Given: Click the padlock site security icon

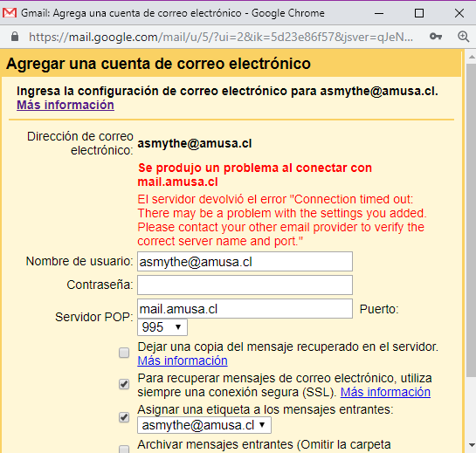Looking at the screenshot, I should [x=15, y=37].
